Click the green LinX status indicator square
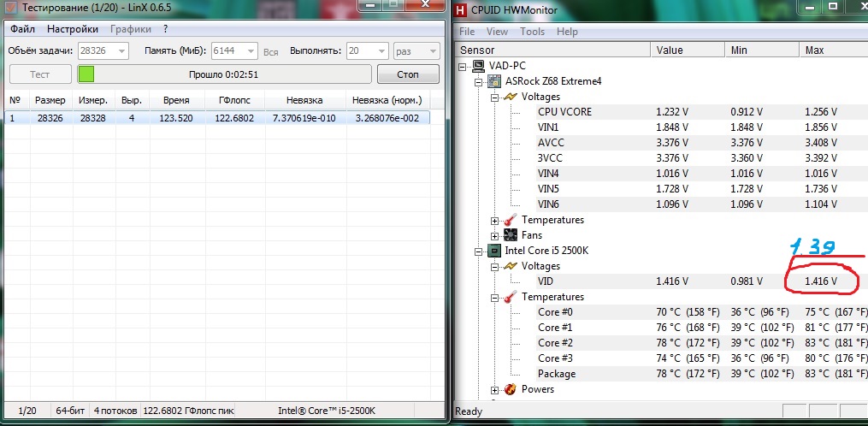Screen dimensions: 868x426 tap(86, 74)
